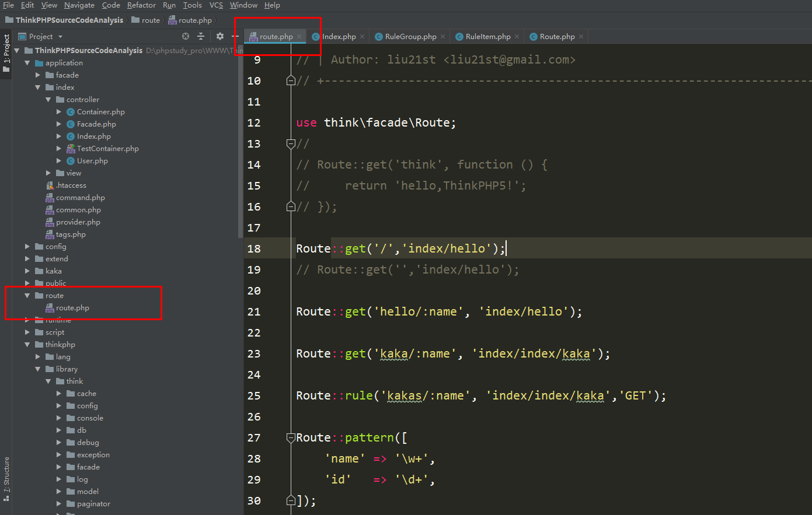Image resolution: width=812 pixels, height=515 pixels.
Task: Hide the Project tool window
Action: 235,36
